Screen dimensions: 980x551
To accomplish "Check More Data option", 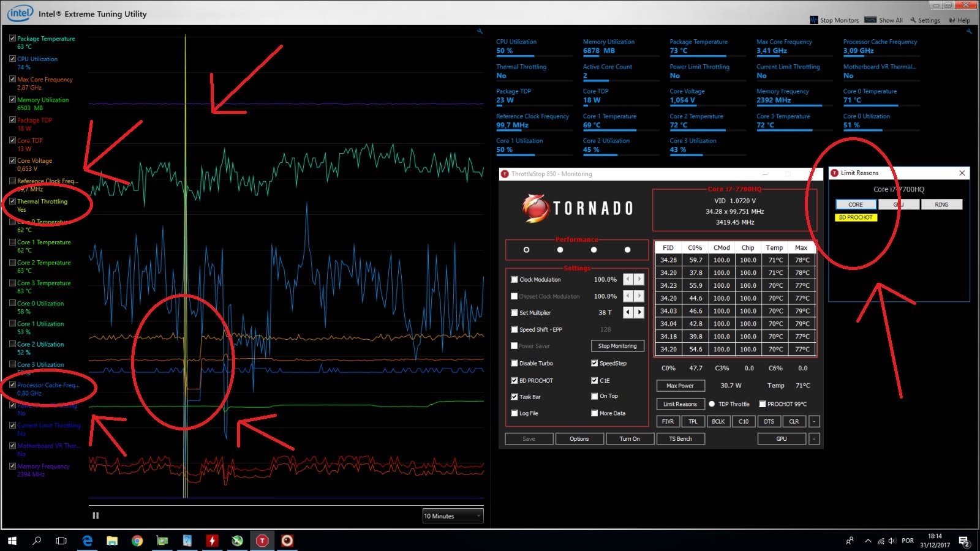I will point(594,413).
